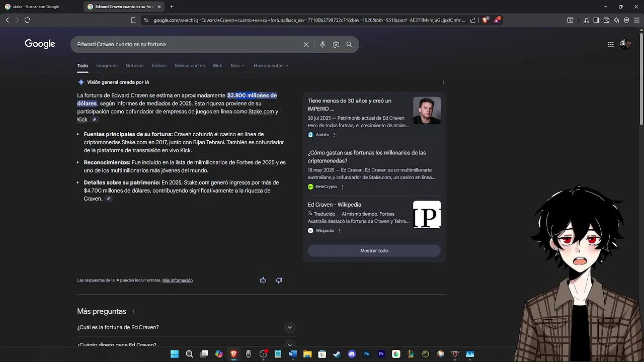The width and height of the screenshot is (644, 362).
Task: Open source link icon after Craven
Action: click(109, 199)
